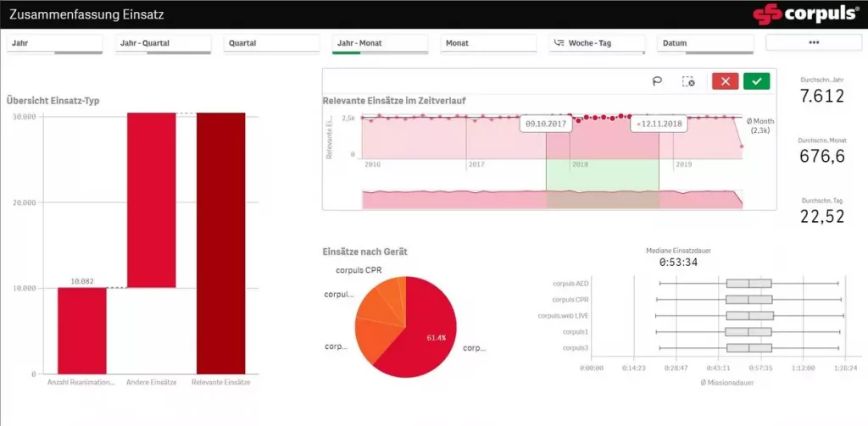The width and height of the screenshot is (868, 426).
Task: Click the 2017 axis label
Action: point(476,164)
